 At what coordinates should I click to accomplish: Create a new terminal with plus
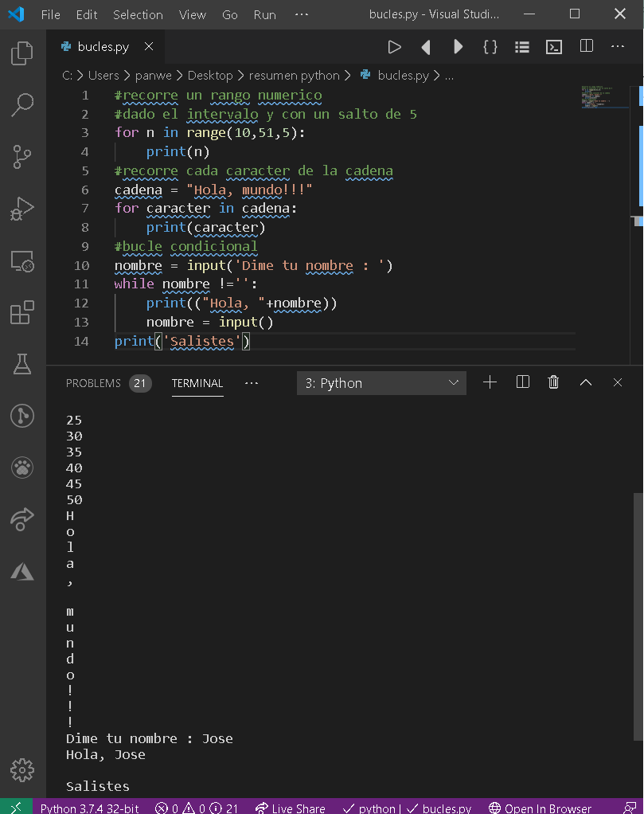[x=490, y=382]
